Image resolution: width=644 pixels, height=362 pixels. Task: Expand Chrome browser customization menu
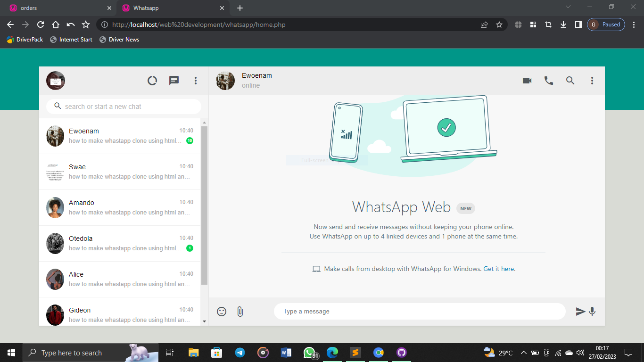[634, 24]
